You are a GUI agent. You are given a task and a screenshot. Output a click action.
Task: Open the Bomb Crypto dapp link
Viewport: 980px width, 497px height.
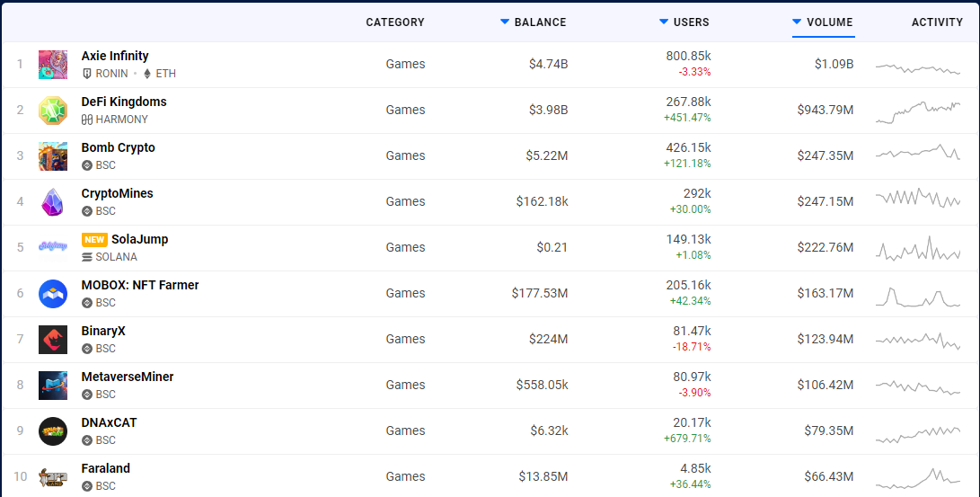(x=119, y=147)
